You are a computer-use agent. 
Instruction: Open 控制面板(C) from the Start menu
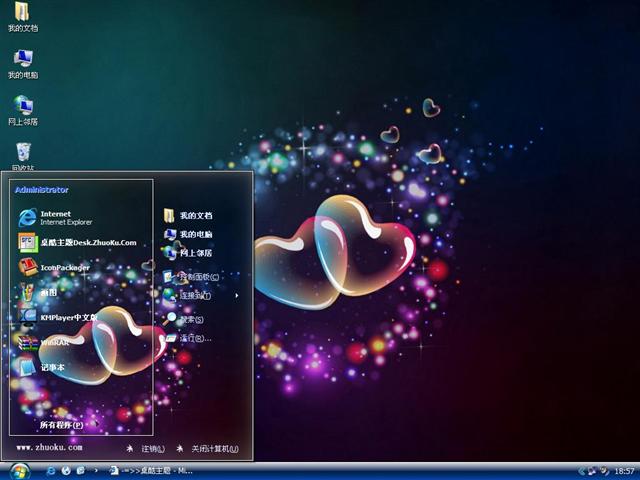pos(197,277)
